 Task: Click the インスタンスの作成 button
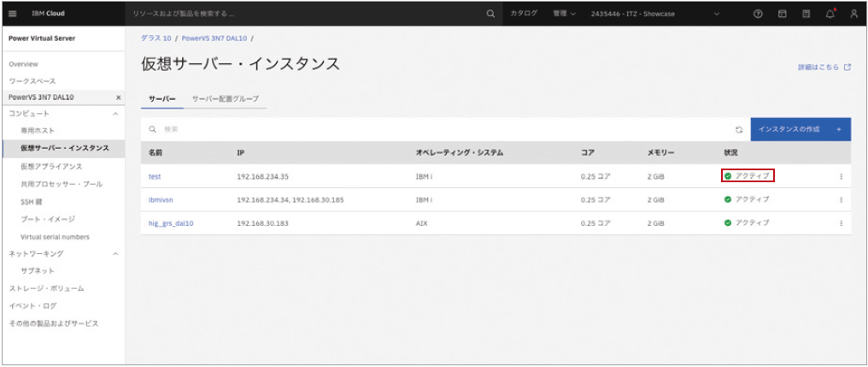point(800,129)
